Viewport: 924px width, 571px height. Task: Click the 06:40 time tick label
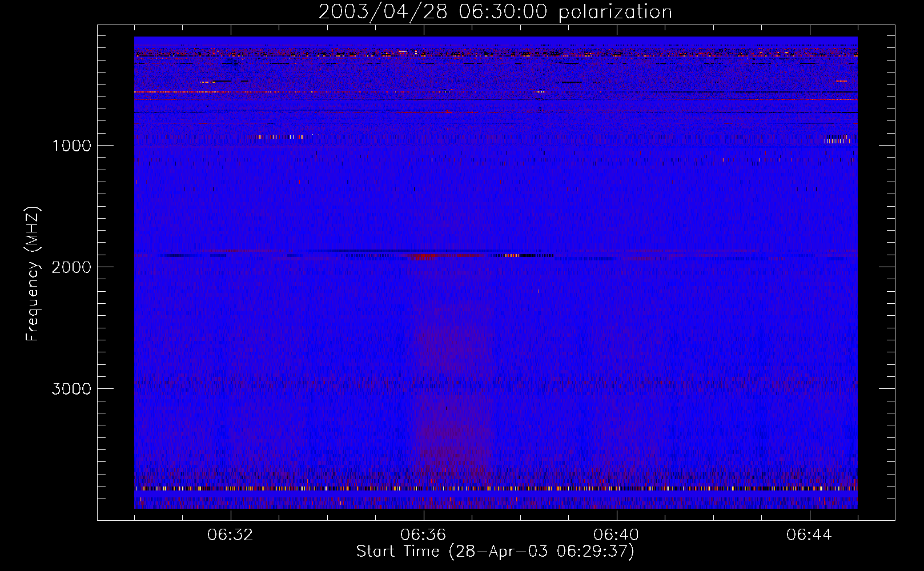click(617, 535)
